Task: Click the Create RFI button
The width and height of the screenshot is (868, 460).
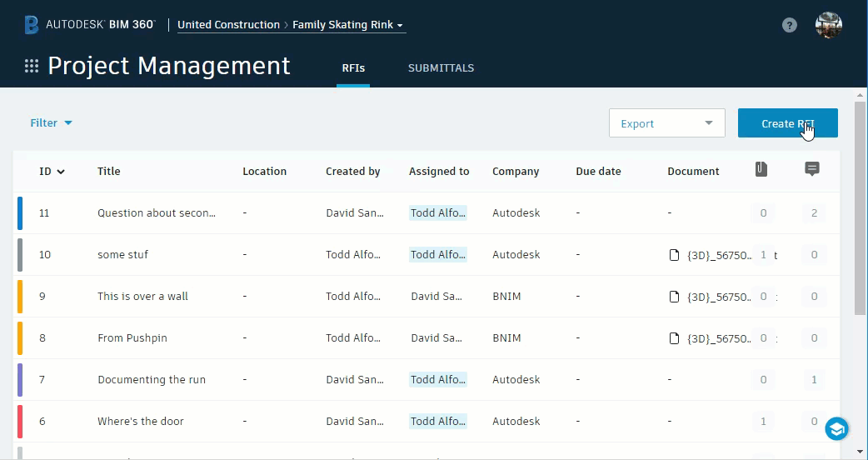Action: pyautogui.click(x=787, y=123)
